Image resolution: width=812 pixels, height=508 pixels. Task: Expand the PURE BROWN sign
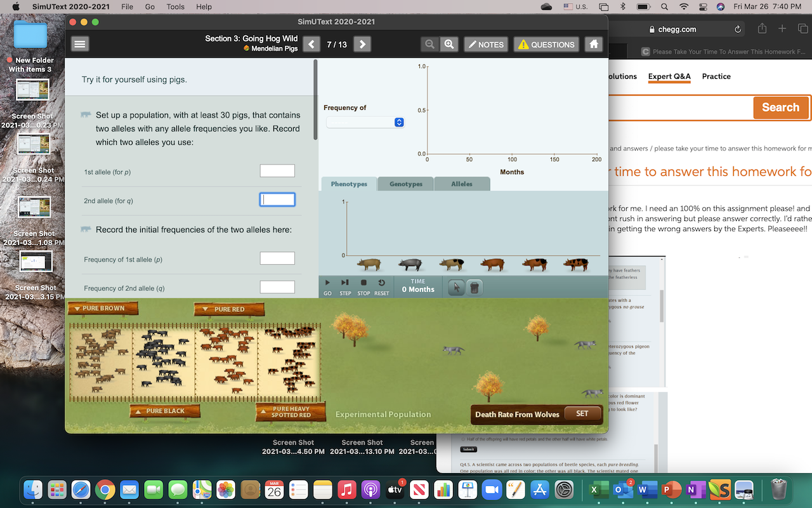coord(103,309)
